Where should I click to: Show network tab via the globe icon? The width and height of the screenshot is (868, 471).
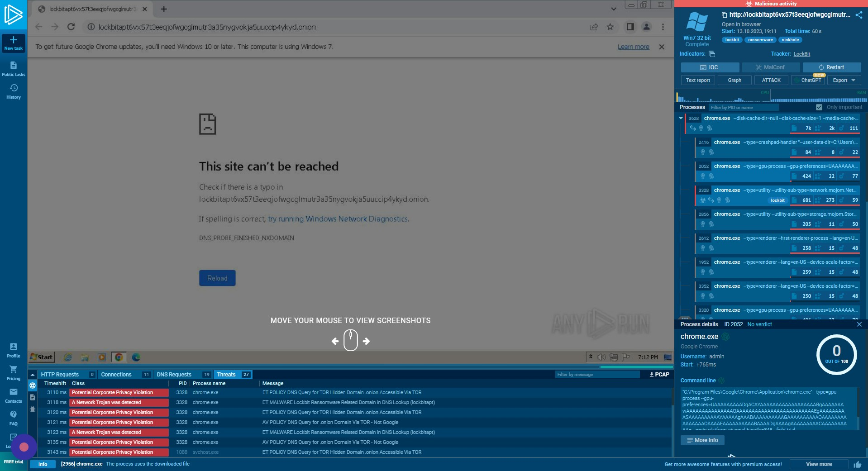(x=33, y=385)
